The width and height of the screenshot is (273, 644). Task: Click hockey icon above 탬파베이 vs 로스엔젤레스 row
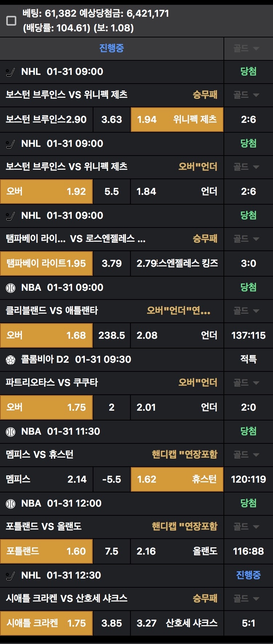click(11, 216)
